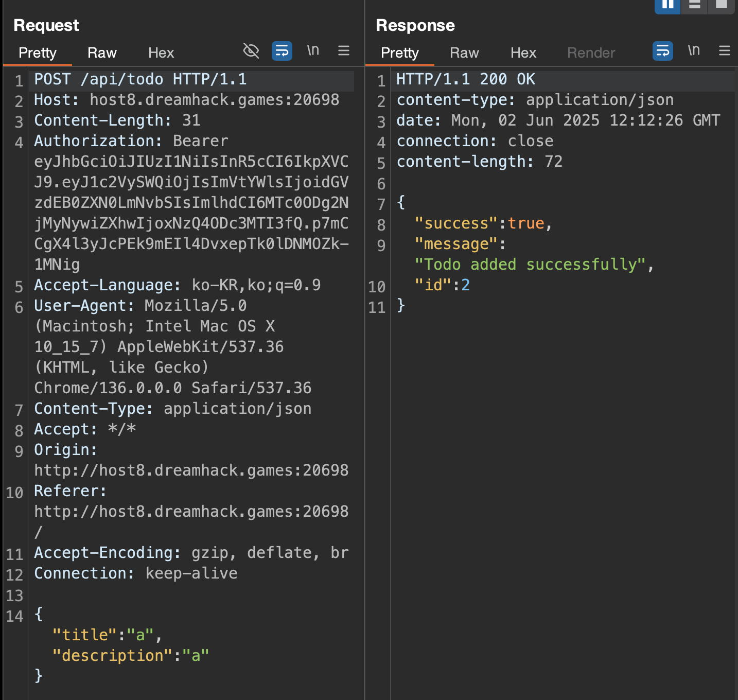
Task: Select side-by-side vertical split layout icon
Action: click(667, 5)
